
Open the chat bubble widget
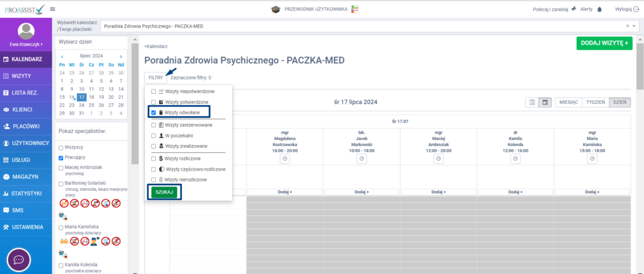pyautogui.click(x=19, y=260)
